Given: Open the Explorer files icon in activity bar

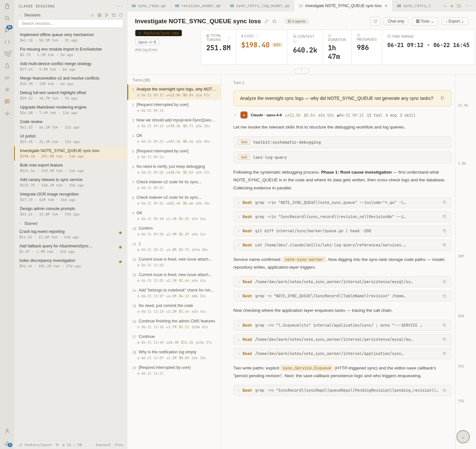Looking at the screenshot, I should point(7,6).
